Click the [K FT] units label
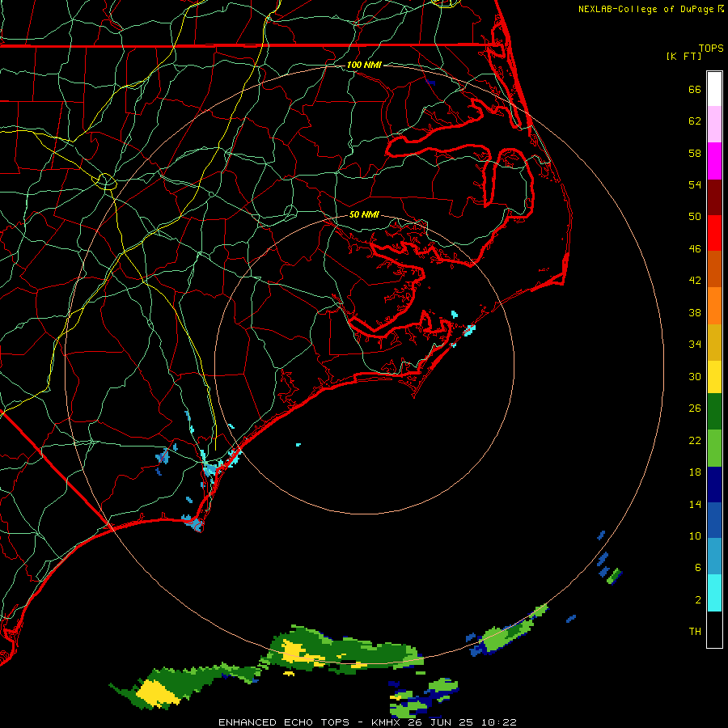 684,56
